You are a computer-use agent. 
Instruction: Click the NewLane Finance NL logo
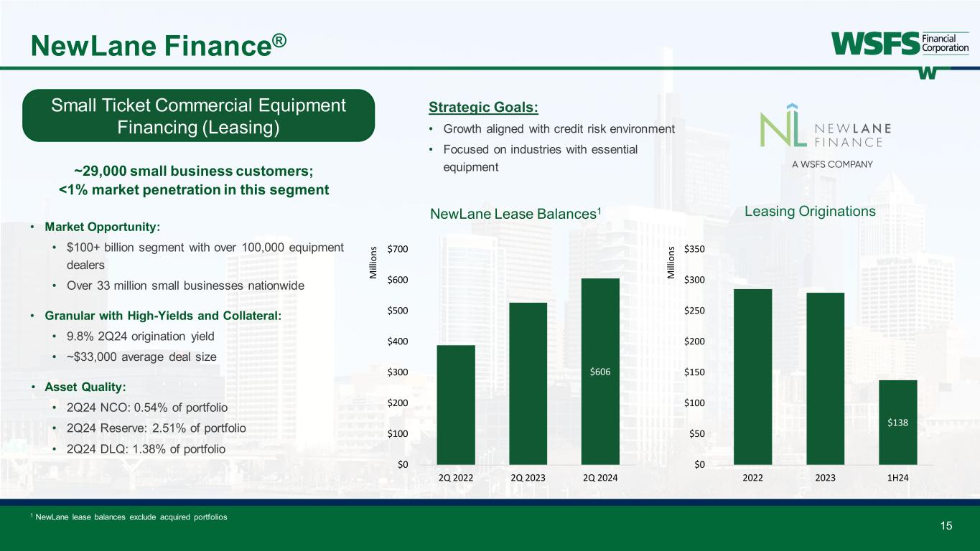coord(826,133)
